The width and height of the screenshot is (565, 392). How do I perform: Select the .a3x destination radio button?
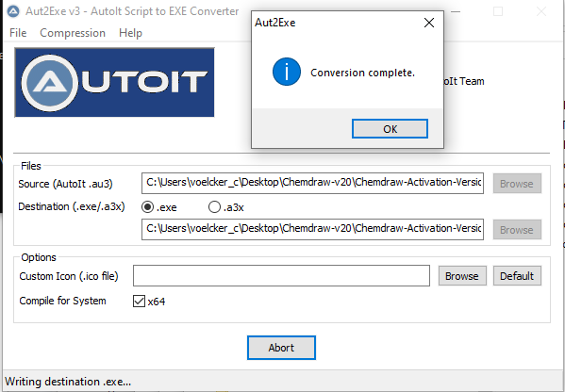point(214,207)
